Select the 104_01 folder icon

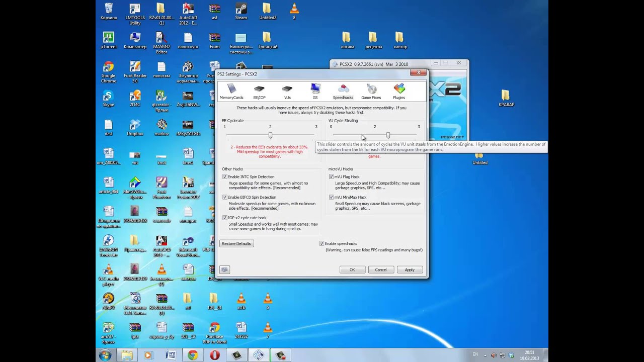tap(215, 301)
